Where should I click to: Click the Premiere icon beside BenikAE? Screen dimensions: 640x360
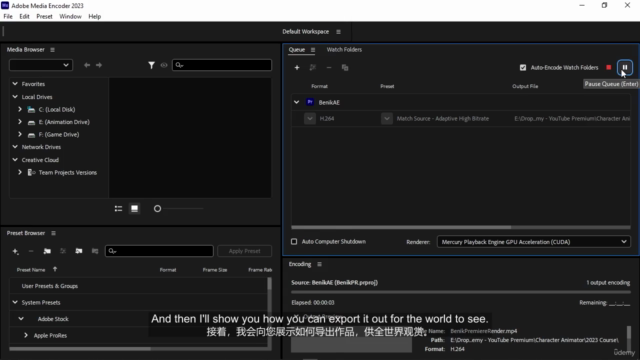pyautogui.click(x=310, y=102)
